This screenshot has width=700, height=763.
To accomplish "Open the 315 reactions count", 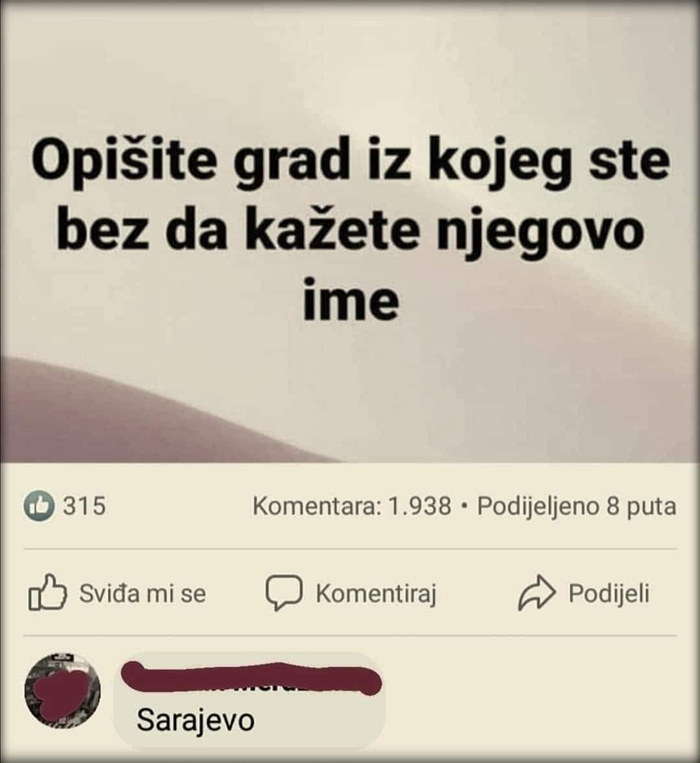I will click(84, 506).
